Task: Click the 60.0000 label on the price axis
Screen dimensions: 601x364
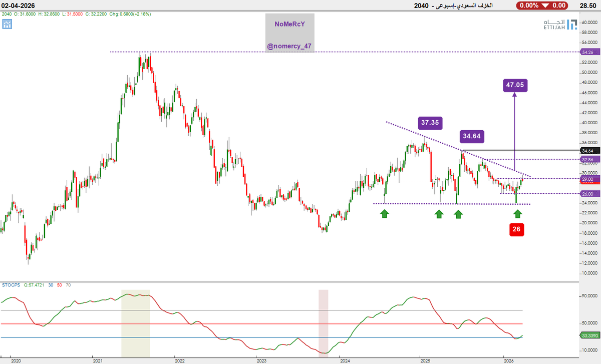Action: coord(589,22)
